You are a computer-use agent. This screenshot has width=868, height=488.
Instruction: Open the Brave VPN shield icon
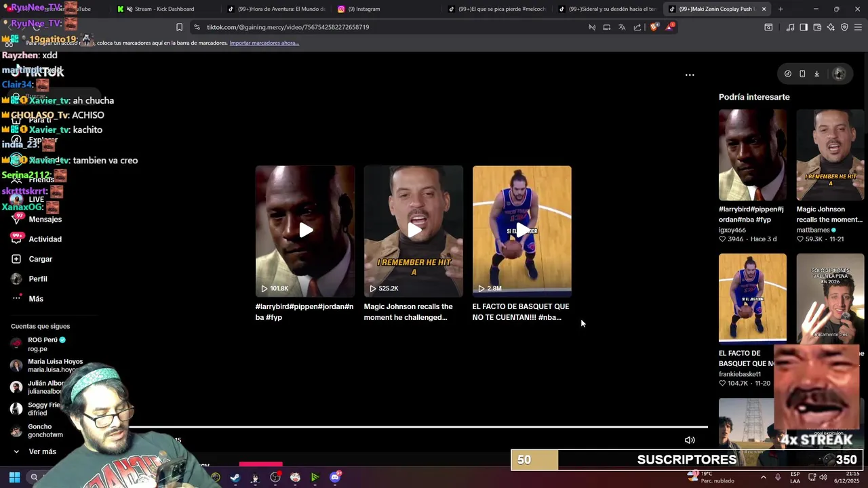point(844,27)
